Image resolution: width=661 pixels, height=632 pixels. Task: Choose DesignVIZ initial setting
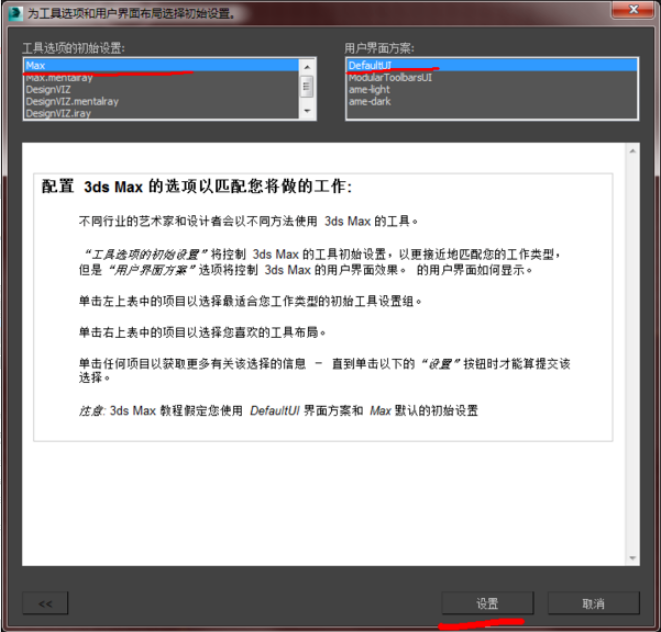(x=161, y=89)
